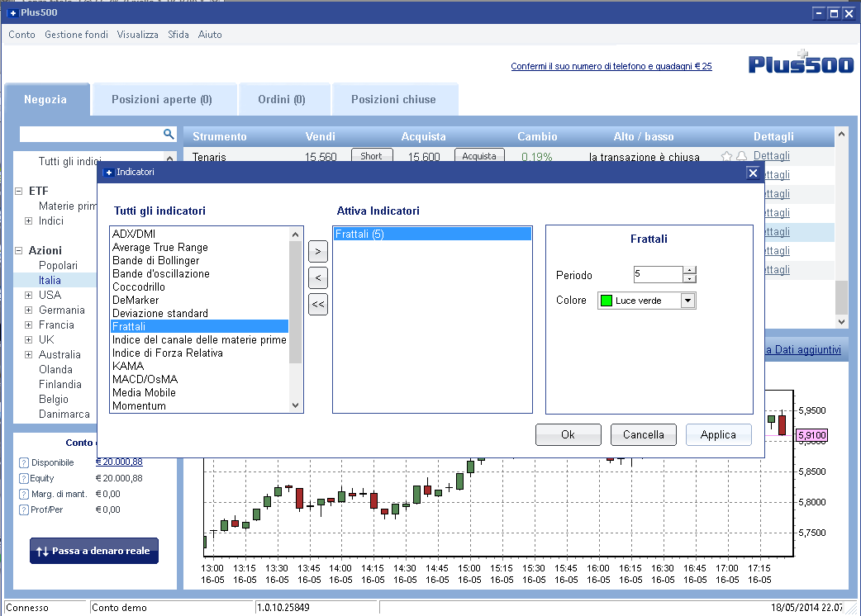This screenshot has height=616, width=861.
Task: Expand the UK tree node
Action: point(29,339)
